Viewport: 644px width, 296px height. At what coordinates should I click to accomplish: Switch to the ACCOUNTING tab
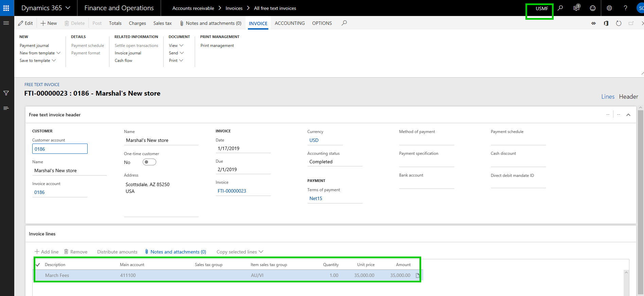tap(290, 23)
